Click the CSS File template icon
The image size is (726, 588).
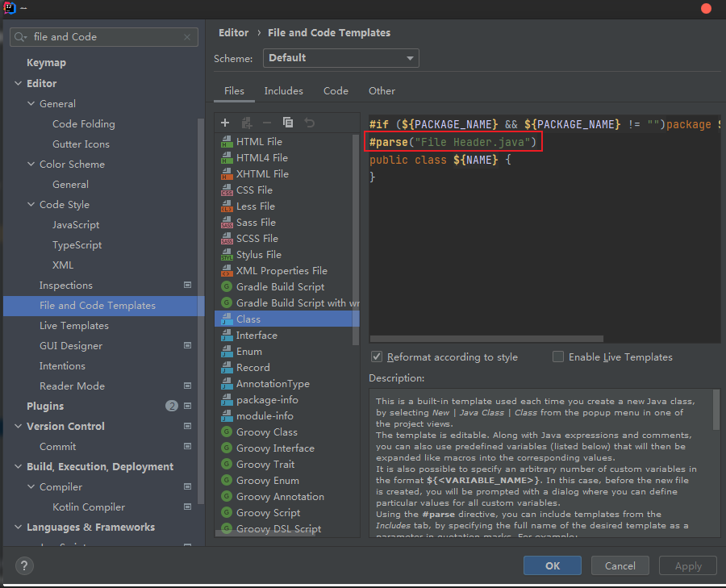point(227,190)
